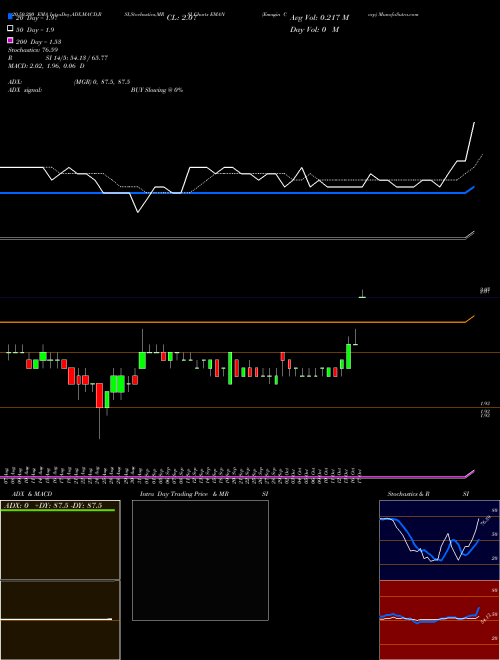Select the '200 Day = 1.53' legend text
The image size is (500, 660).
click(38, 42)
